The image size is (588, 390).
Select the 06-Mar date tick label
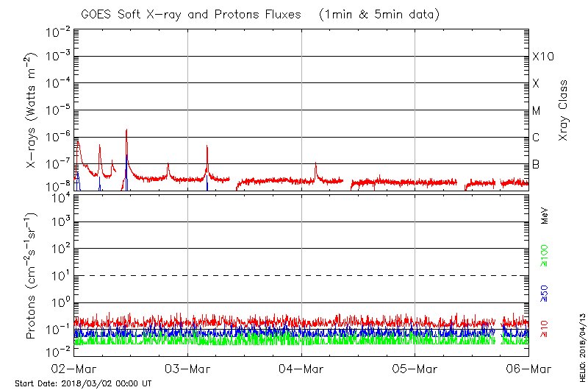528,369
